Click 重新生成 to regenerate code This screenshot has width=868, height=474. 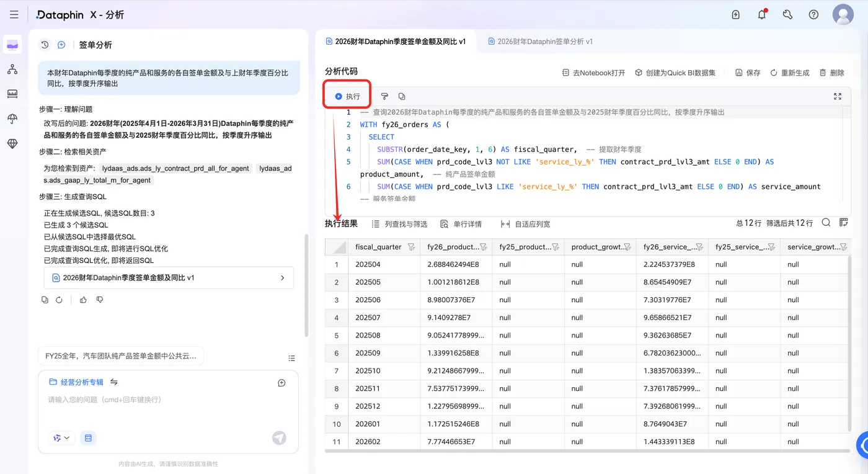pos(790,73)
